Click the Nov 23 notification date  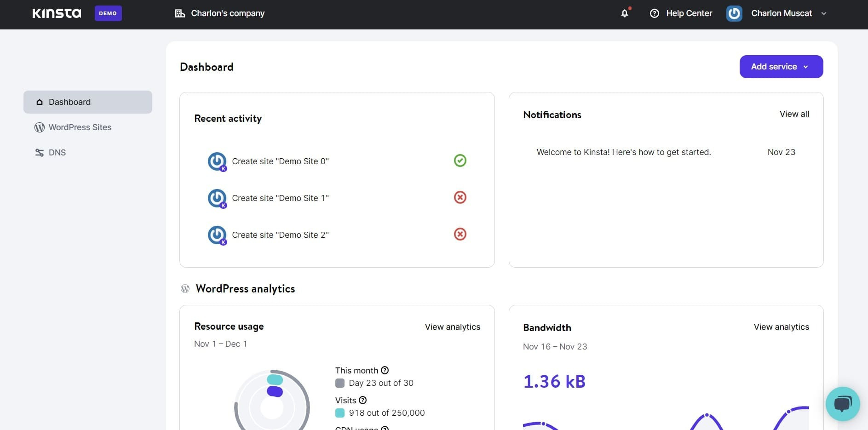click(781, 152)
